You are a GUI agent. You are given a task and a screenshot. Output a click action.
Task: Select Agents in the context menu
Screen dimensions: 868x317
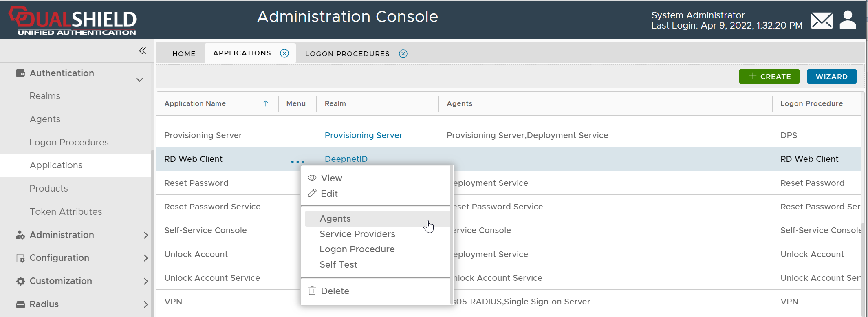pyautogui.click(x=335, y=219)
